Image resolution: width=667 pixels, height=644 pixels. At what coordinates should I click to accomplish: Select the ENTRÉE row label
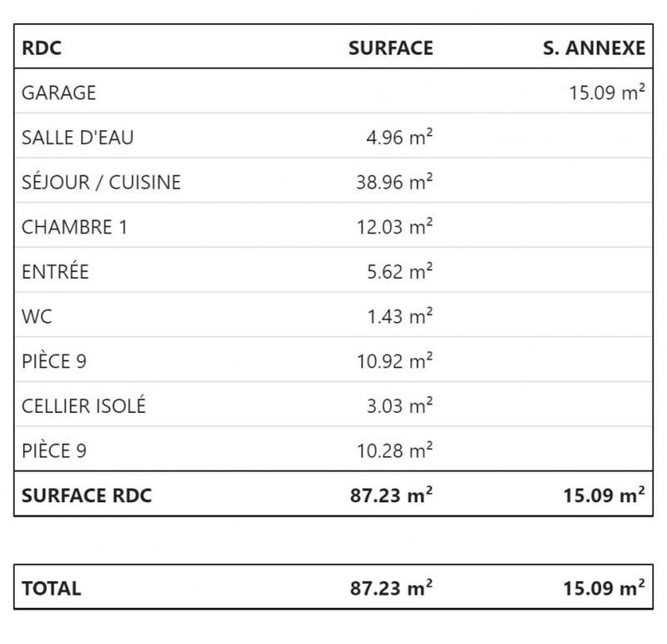tap(55, 272)
